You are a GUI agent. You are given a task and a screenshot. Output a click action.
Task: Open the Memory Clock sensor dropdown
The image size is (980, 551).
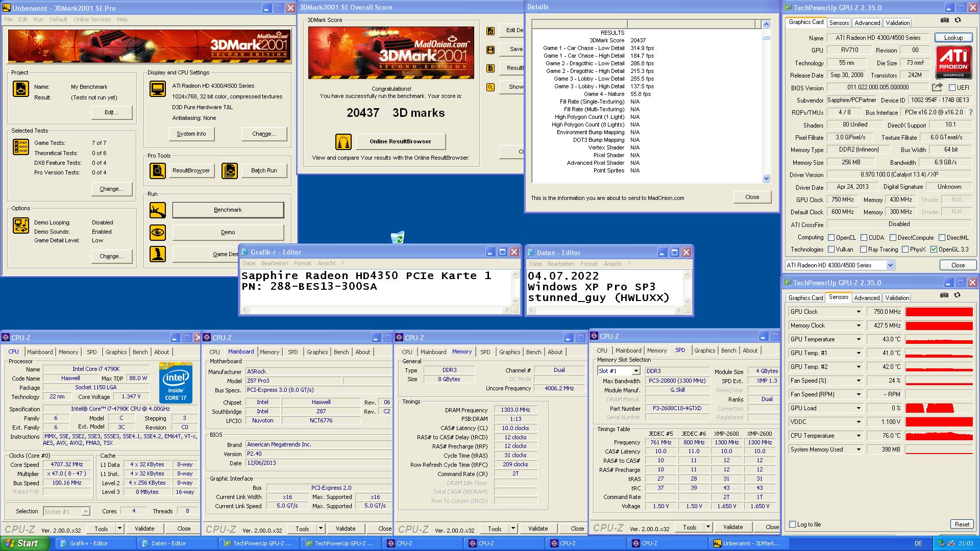[859, 325]
